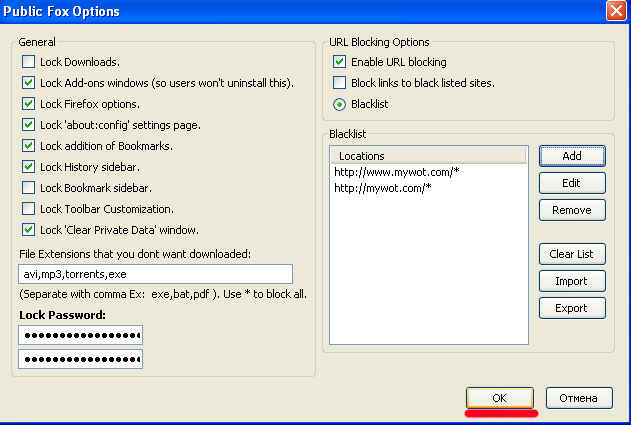Select the Blacklist radio button
Viewport: 631px width, 425px height.
click(x=340, y=104)
